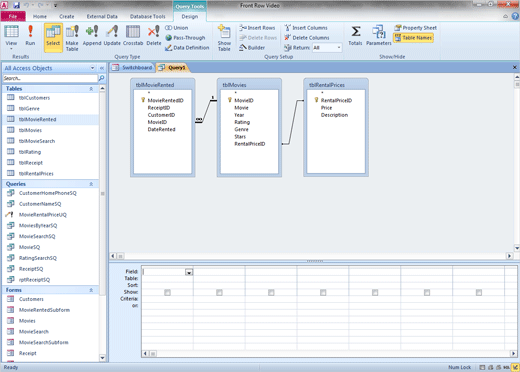Open the View button in Results
The image size is (520, 372).
[11, 36]
